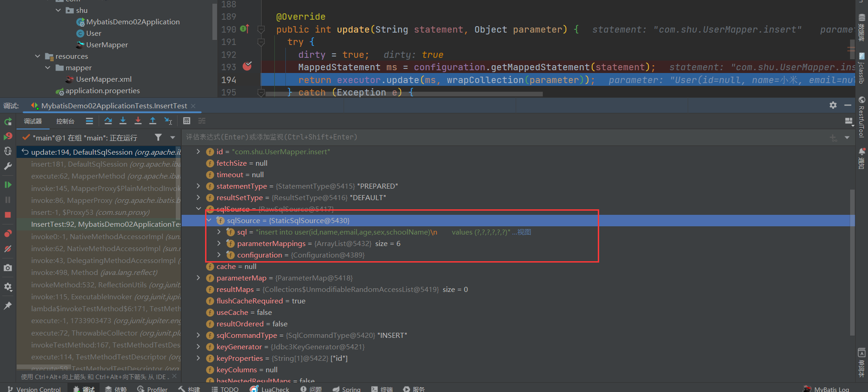The width and height of the screenshot is (868, 392).
Task: Collapse the StaticSqlSource node
Action: coord(209,220)
